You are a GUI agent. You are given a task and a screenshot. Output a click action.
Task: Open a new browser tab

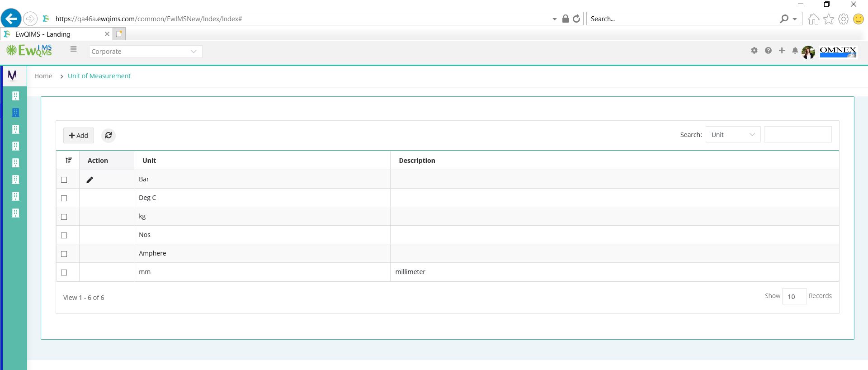coord(119,34)
